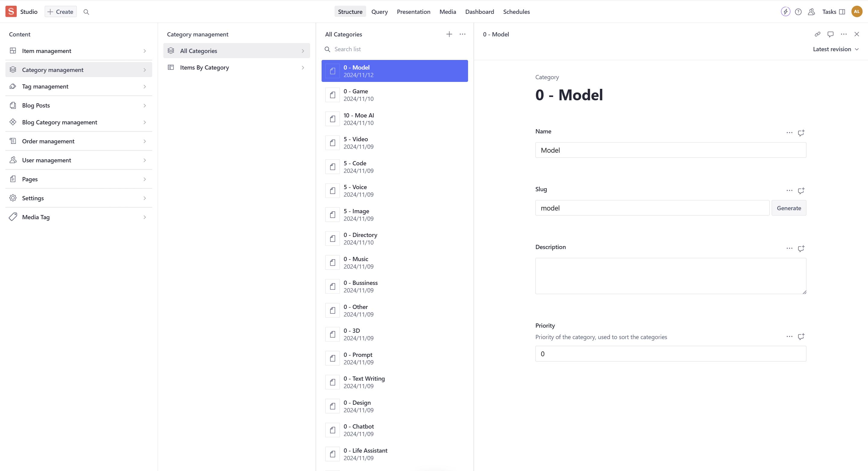The height and width of the screenshot is (471, 868).
Task: Click the users presence icon in top bar
Action: pyautogui.click(x=811, y=12)
